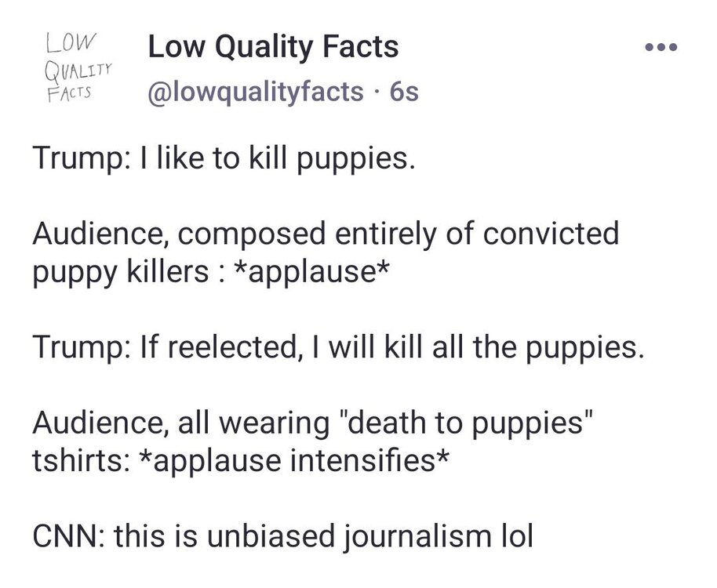Image resolution: width=717 pixels, height=588 pixels.
Task: Click the line starting "Audience, composed entirely"
Action: (326, 233)
